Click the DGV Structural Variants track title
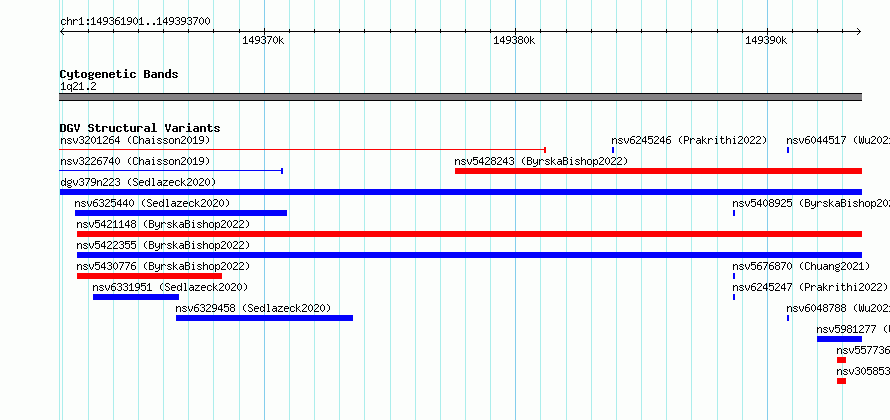 (x=140, y=128)
